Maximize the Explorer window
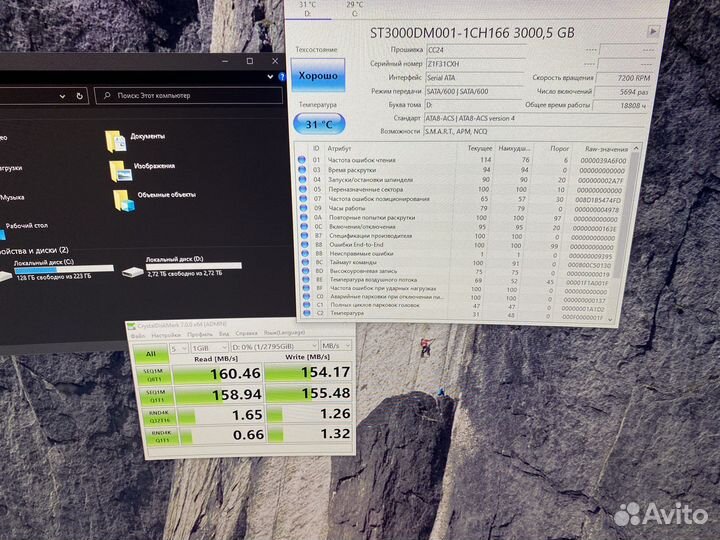This screenshot has height=540, width=720. (250, 61)
